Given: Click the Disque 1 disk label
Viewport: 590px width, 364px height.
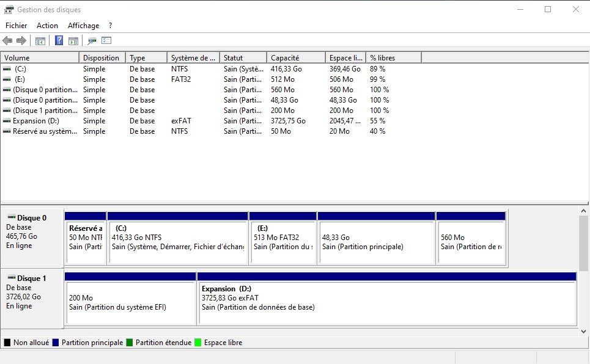Looking at the screenshot, I should 32,278.
